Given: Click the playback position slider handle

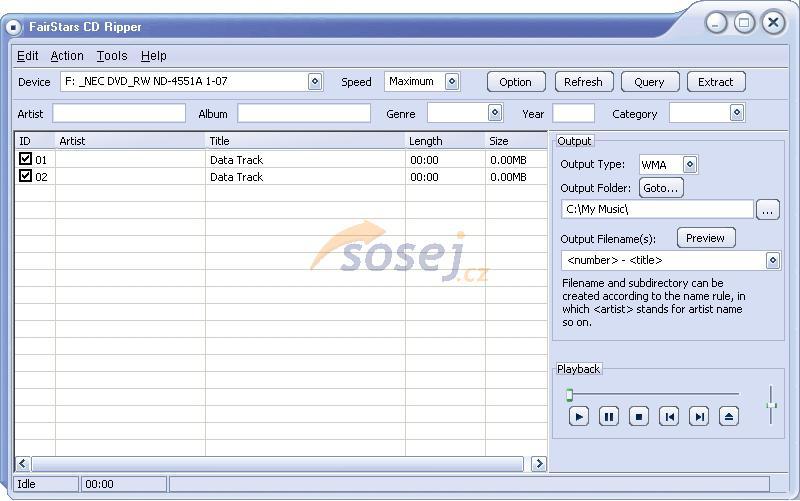Looking at the screenshot, I should coord(569,394).
